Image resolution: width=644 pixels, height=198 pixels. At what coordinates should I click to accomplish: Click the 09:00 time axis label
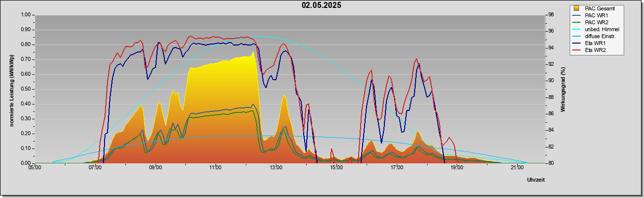tap(155, 167)
